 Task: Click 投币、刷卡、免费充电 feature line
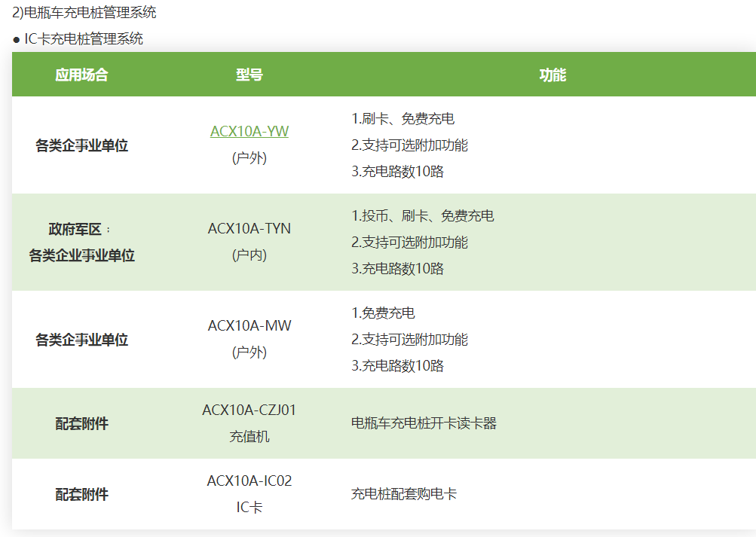coord(422,216)
